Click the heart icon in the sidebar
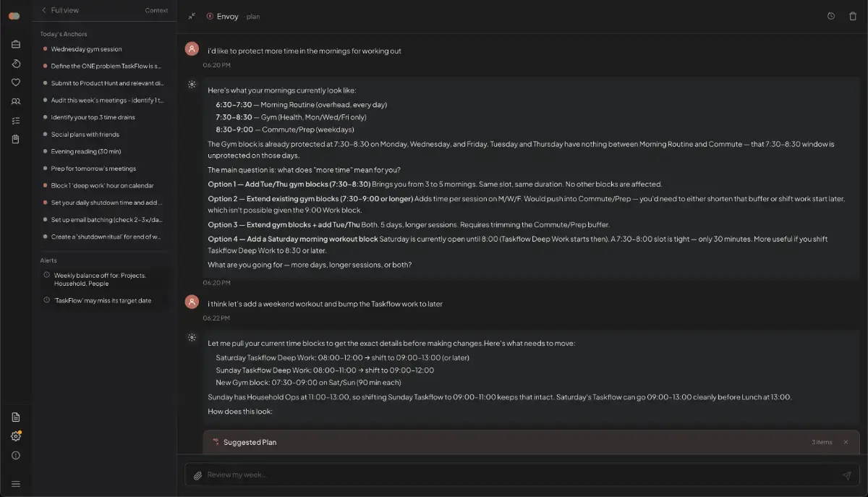The height and width of the screenshot is (497, 868). point(16,82)
